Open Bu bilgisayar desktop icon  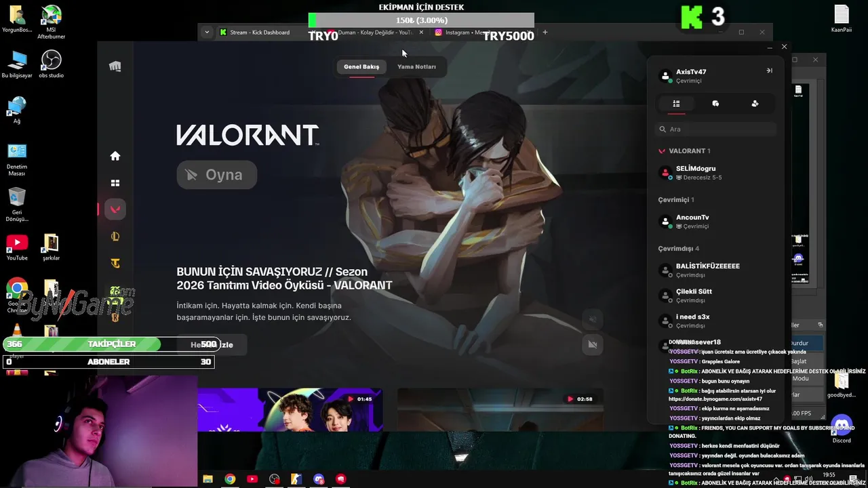[17, 64]
